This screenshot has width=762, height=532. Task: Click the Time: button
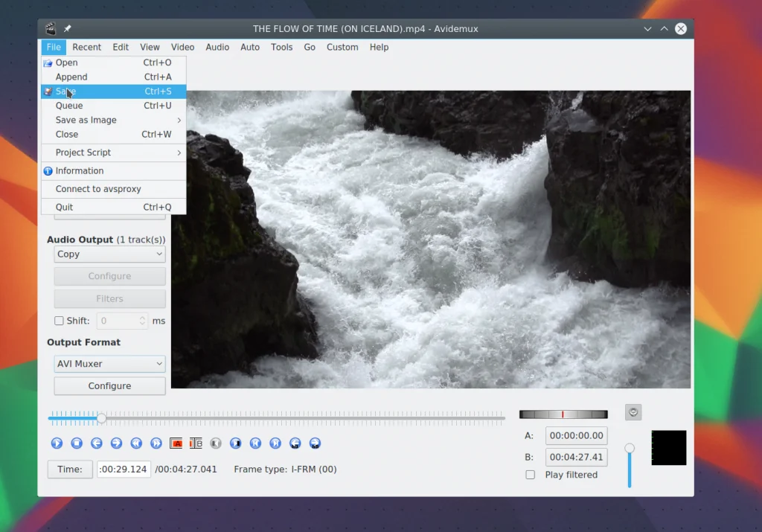70,469
